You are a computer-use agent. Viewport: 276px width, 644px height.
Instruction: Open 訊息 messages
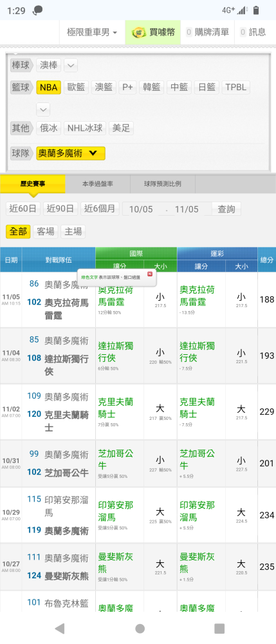[253, 32]
